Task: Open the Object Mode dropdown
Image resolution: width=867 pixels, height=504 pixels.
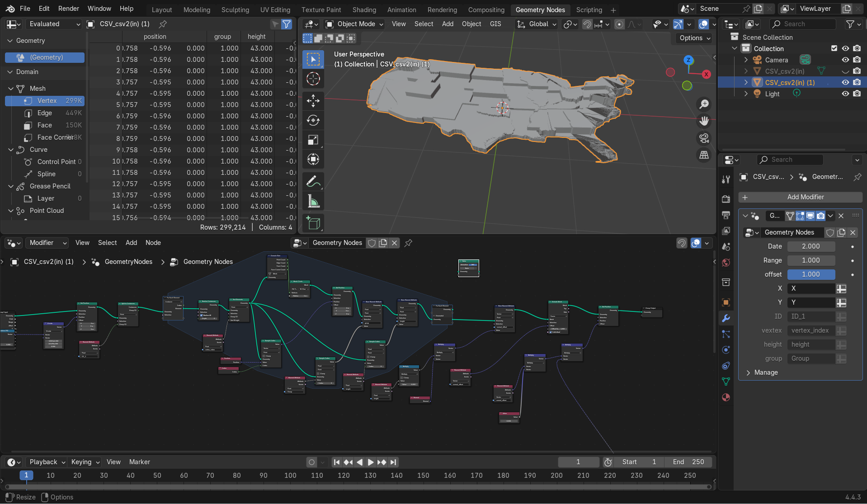Action: point(354,24)
